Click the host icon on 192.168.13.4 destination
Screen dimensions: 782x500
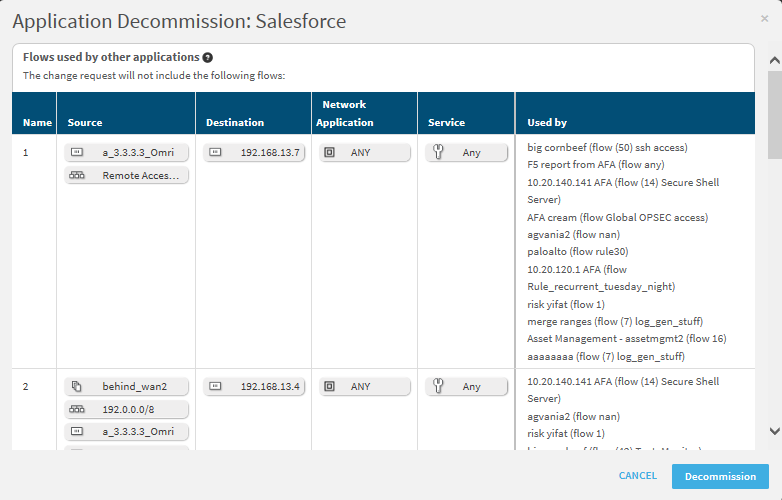215,386
